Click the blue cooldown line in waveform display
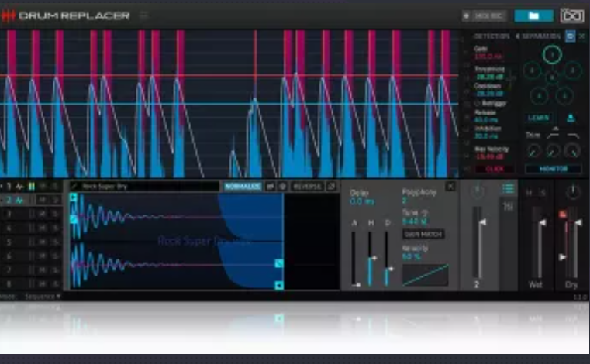Viewport: 590px width, 364px height. click(x=229, y=104)
